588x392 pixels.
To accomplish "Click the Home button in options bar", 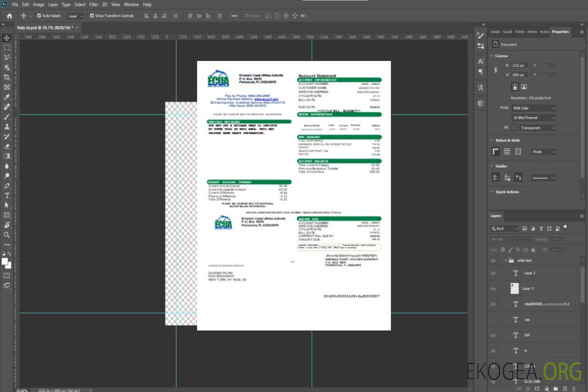I will 9,16.
